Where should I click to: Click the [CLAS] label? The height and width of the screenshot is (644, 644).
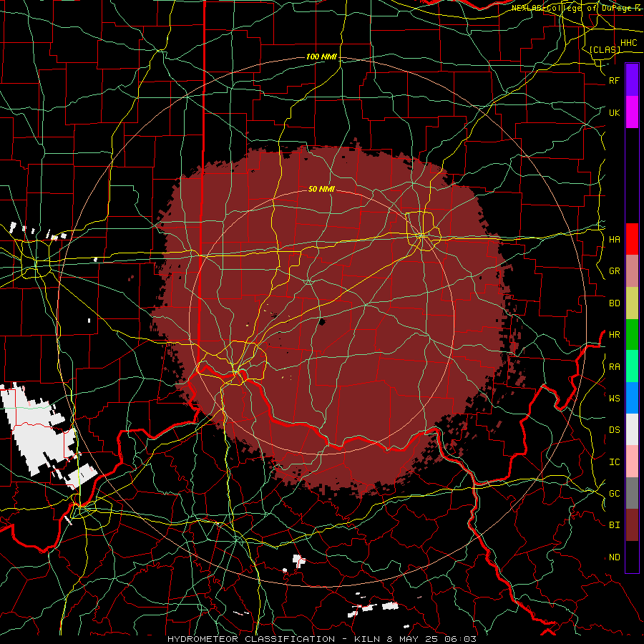[x=605, y=50]
